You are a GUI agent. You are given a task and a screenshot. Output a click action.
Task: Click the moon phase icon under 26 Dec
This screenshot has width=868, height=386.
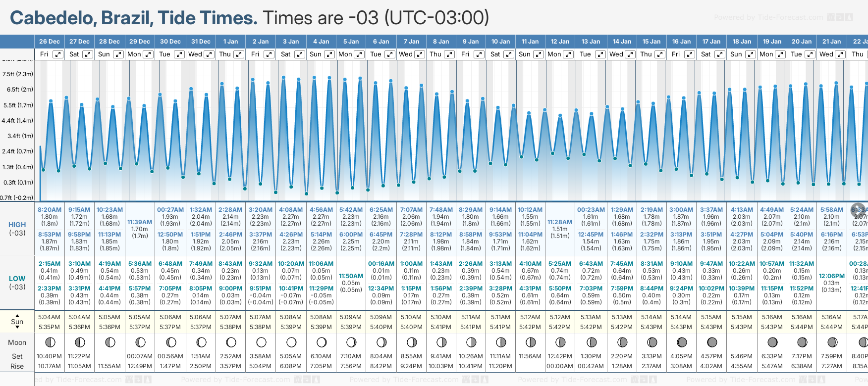pyautogui.click(x=50, y=342)
